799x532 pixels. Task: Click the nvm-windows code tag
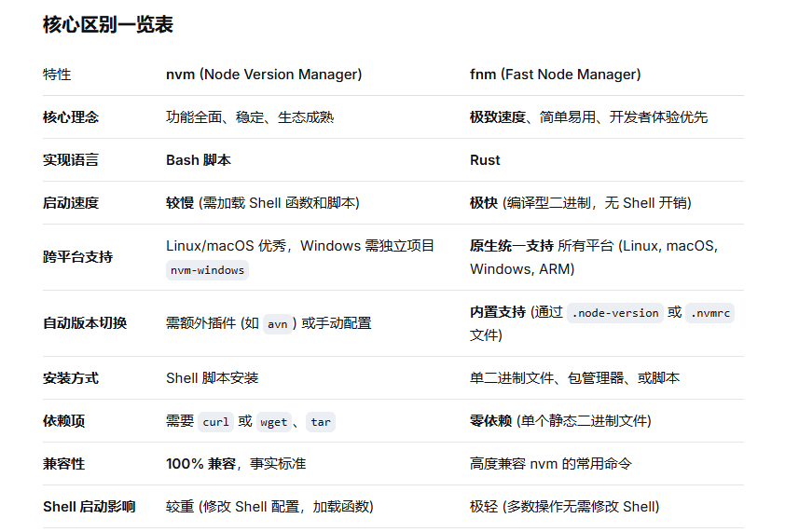pos(207,270)
